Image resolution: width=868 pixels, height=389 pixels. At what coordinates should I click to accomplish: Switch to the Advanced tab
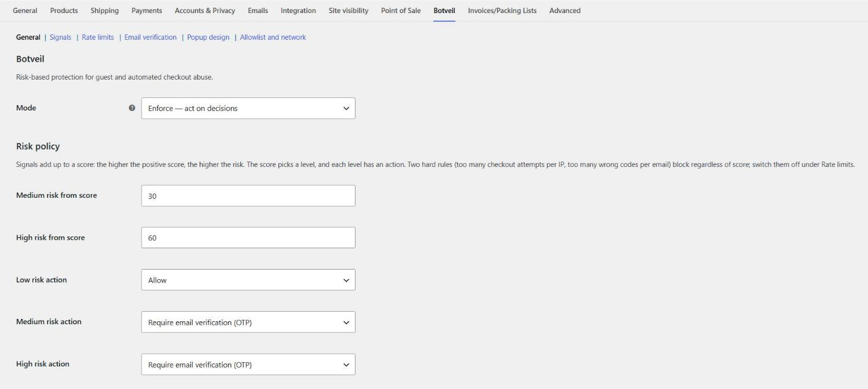[565, 11]
